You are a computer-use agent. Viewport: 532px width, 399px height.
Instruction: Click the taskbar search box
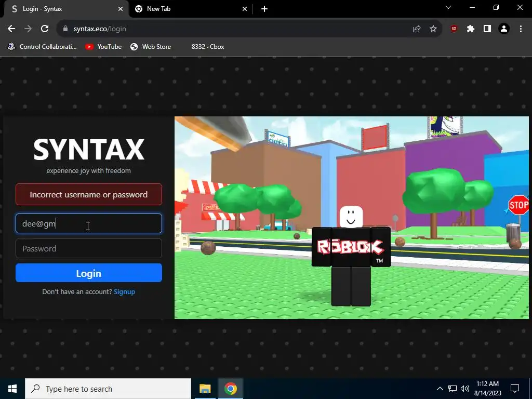108,389
